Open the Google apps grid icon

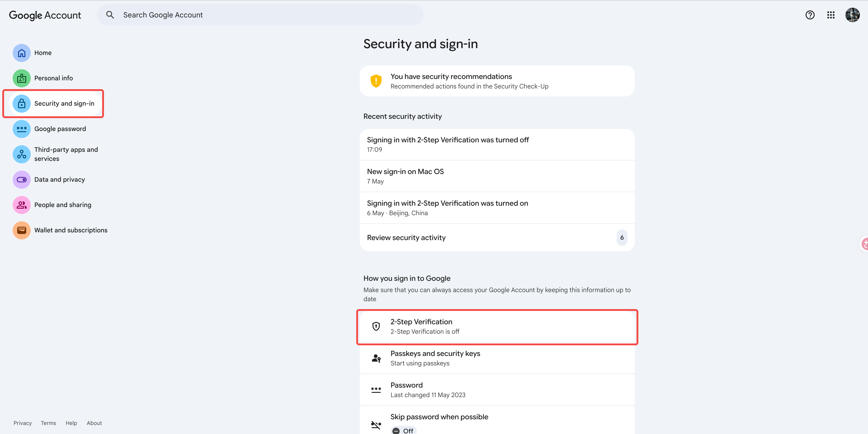click(831, 15)
